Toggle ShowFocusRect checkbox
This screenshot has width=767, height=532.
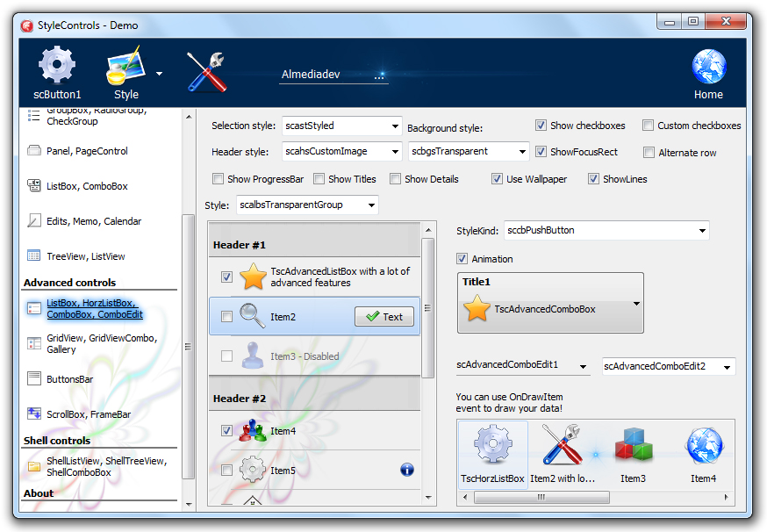click(x=541, y=152)
